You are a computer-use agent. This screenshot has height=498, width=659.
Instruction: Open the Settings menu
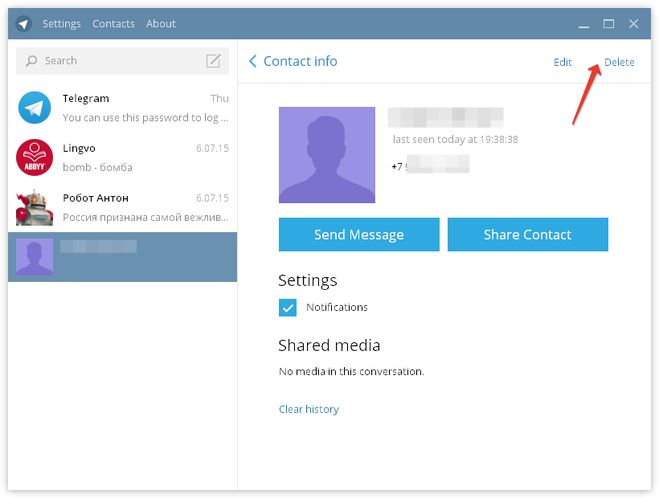(x=62, y=24)
